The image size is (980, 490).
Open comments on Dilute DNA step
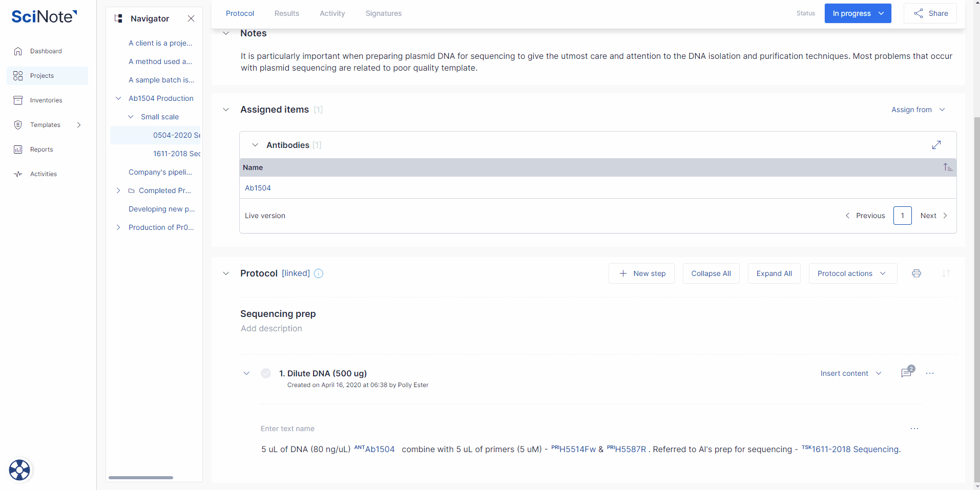pyautogui.click(x=906, y=373)
